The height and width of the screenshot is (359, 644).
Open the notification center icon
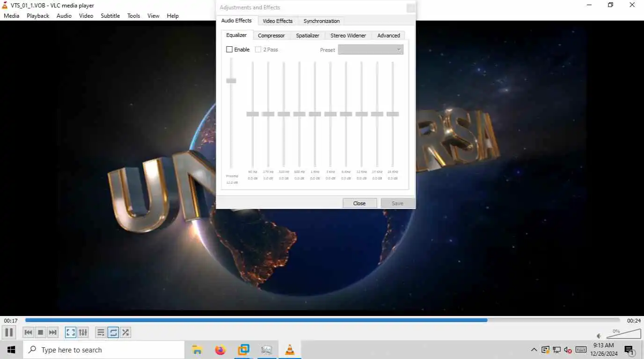pyautogui.click(x=629, y=350)
